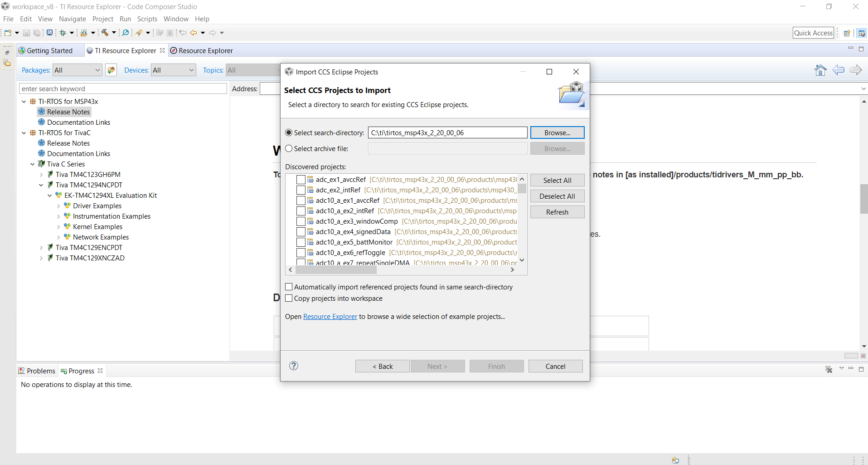This screenshot has height=465, width=868.
Task: Expand the Tiva TM4C129XNCZAD node
Action: coord(41,258)
